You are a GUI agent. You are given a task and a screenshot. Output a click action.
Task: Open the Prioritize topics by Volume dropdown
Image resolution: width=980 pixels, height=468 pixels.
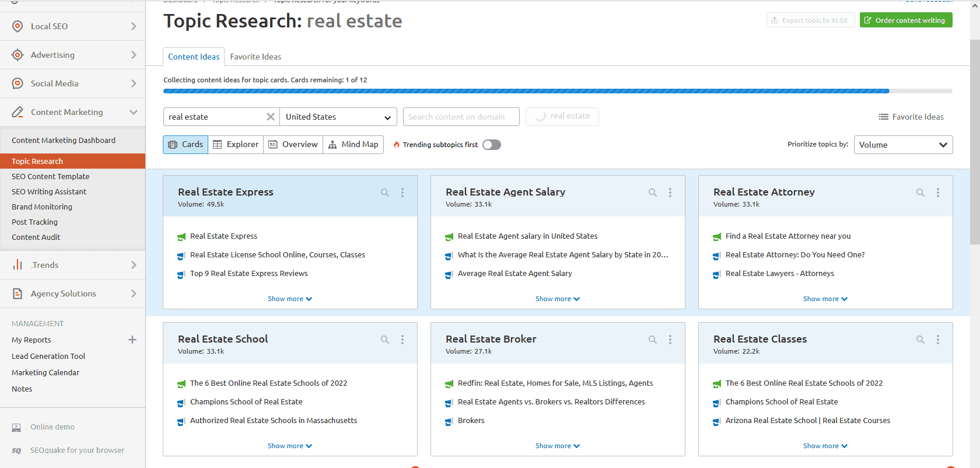(903, 145)
